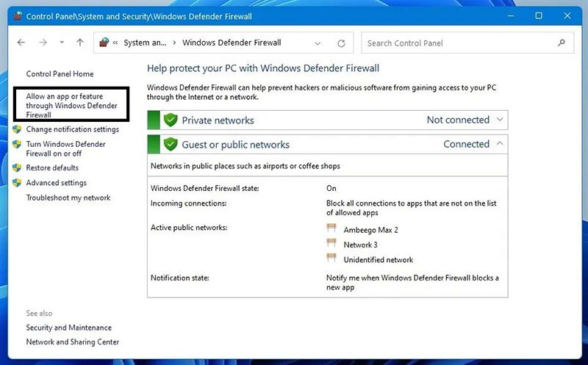Open the recent locations dropdown arrow
This screenshot has height=365, width=588.
point(62,43)
